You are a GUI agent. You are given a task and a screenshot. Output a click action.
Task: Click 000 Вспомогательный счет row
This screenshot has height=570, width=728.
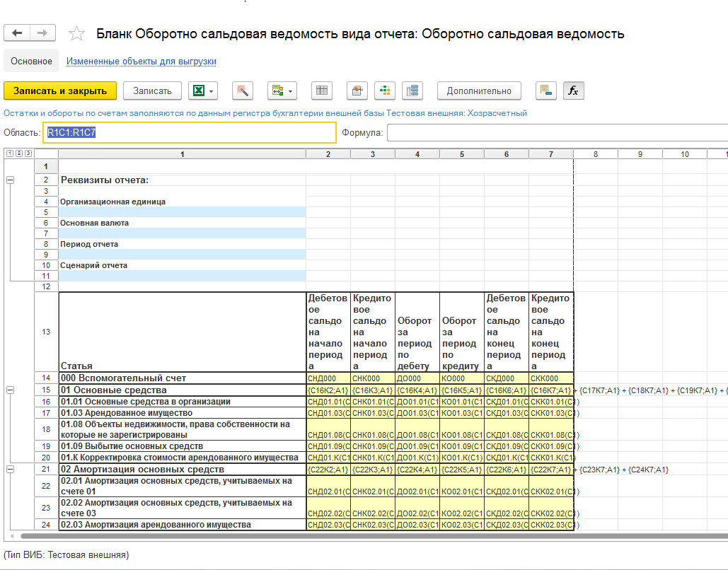tap(183, 378)
